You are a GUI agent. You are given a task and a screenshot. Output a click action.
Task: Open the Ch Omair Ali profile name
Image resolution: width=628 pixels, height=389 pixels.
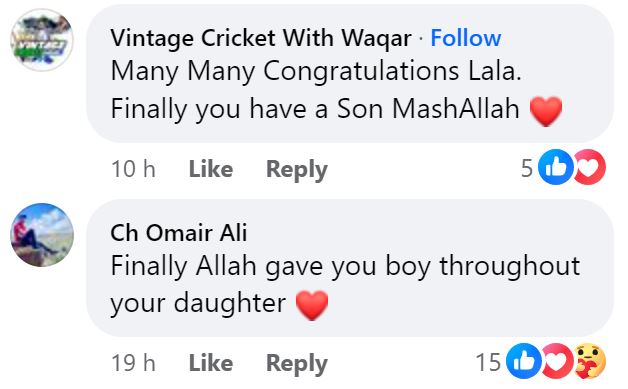(179, 233)
